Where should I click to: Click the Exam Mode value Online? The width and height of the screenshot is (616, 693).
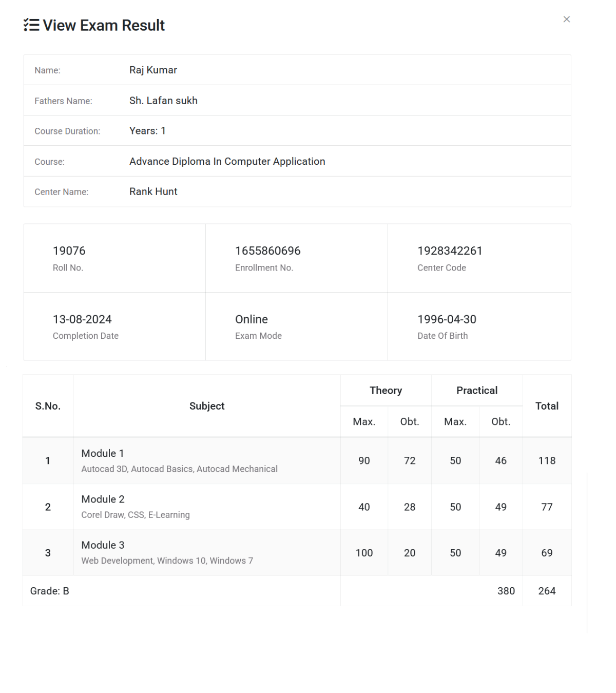click(x=252, y=319)
